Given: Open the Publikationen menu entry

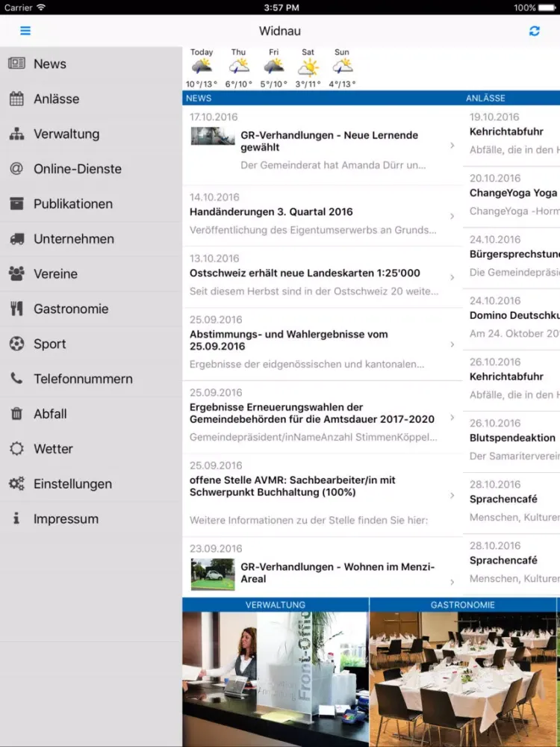Looking at the screenshot, I should pyautogui.click(x=91, y=204).
